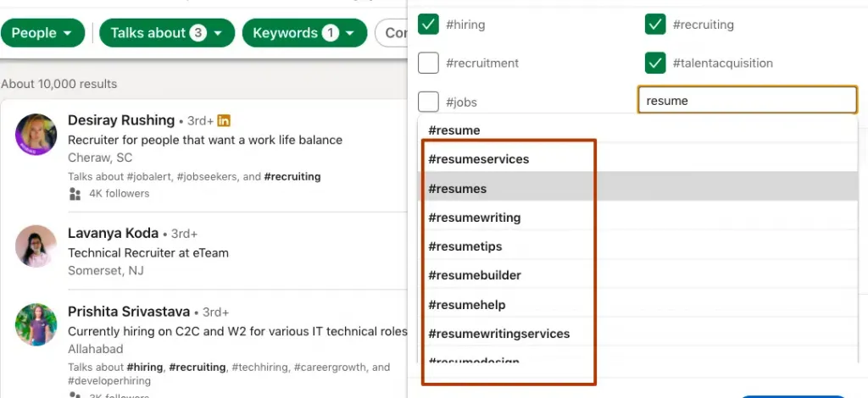Click the Allahabad location text
868x398 pixels.
pos(96,350)
